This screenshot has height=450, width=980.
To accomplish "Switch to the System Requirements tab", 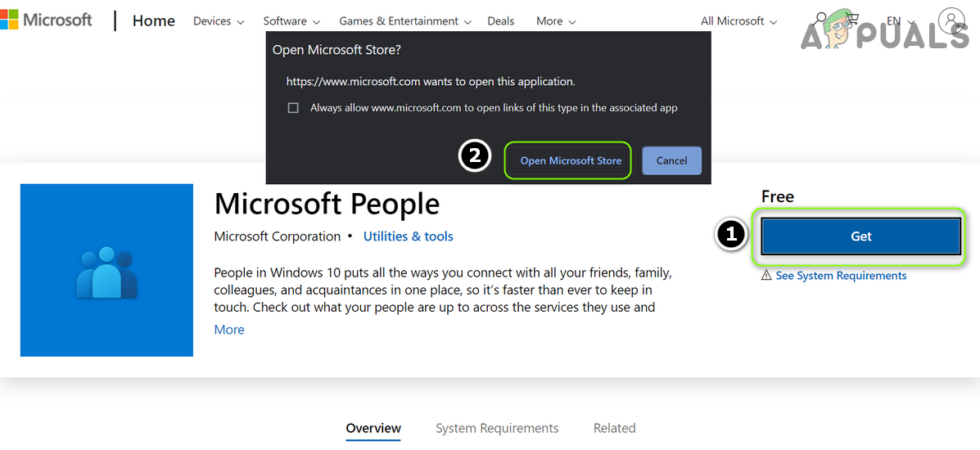I will (497, 428).
